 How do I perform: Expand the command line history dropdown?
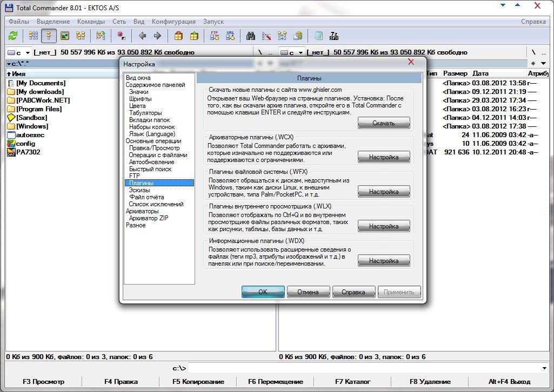coord(544,368)
